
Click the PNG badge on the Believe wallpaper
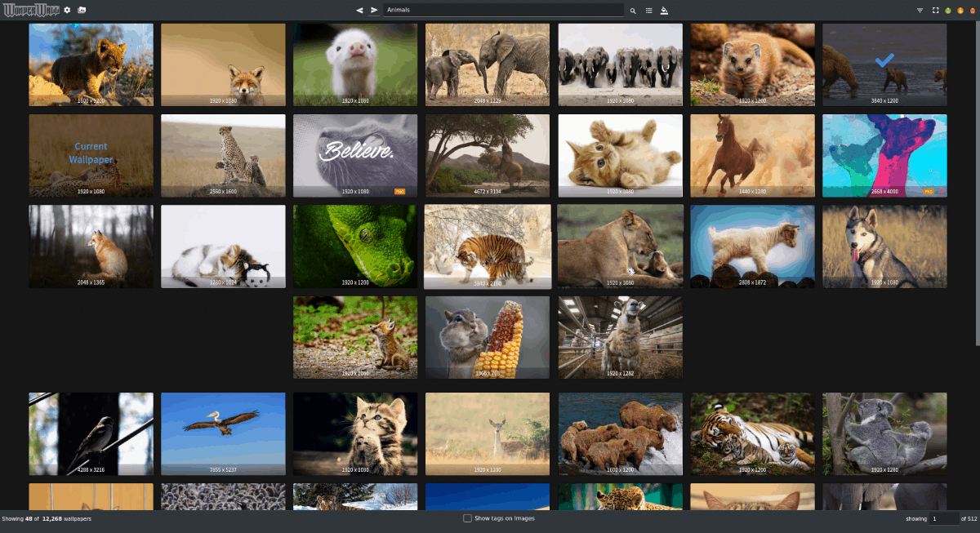(400, 192)
